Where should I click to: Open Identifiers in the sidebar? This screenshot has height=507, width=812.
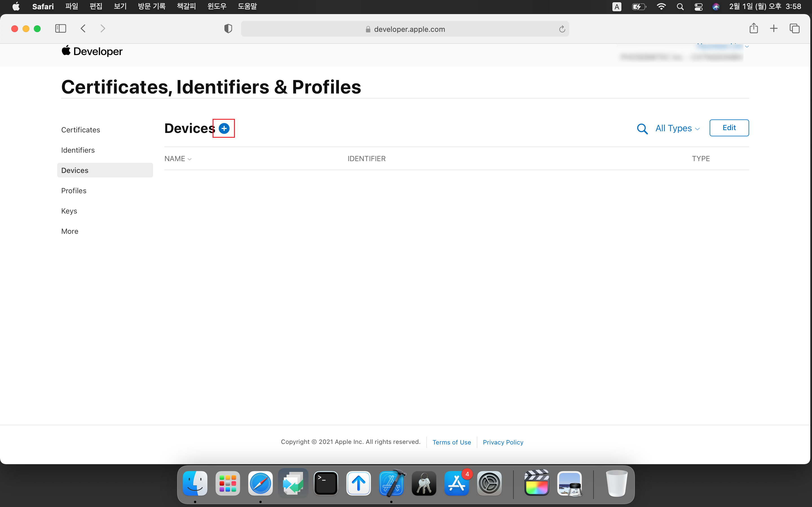tap(78, 150)
